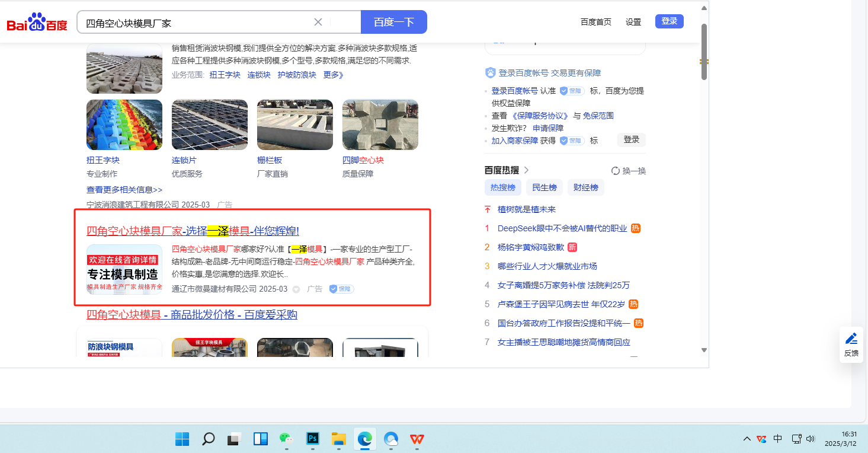
Task: Open the rainbow-colored 扭王字块 image
Action: pyautogui.click(x=124, y=125)
